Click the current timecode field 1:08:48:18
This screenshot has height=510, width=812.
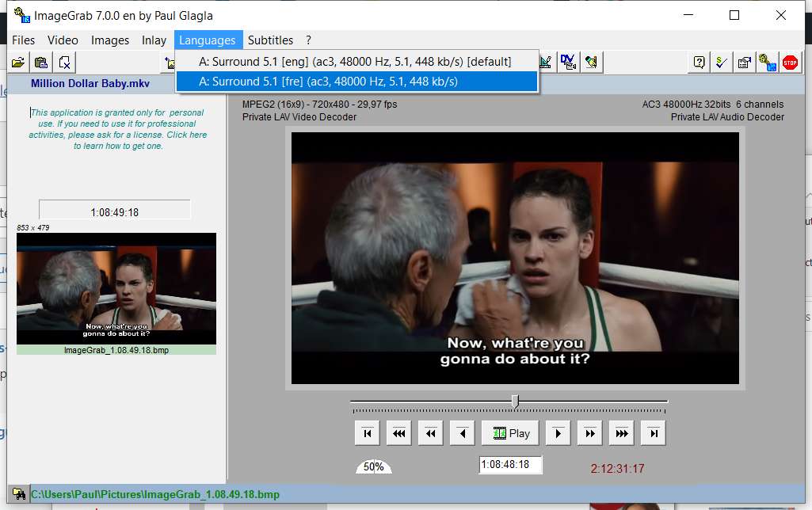point(510,464)
